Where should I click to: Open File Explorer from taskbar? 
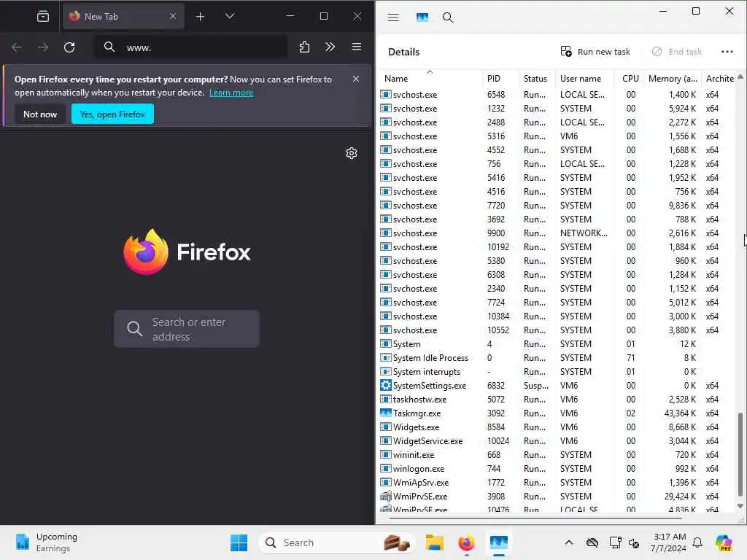[x=435, y=542]
